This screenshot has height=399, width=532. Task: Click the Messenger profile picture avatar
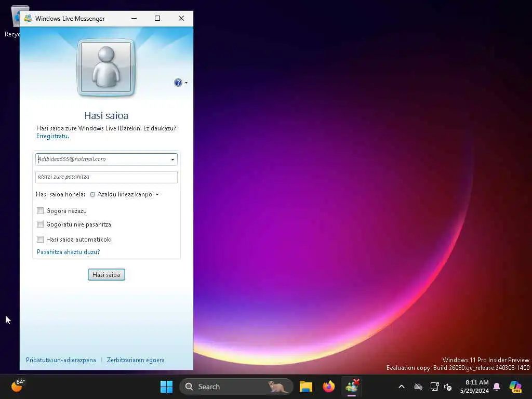point(106,68)
